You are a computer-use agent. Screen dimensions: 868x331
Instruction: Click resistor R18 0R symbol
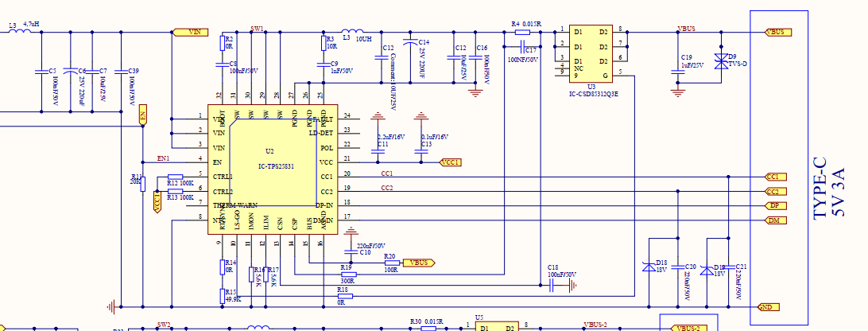(345, 296)
